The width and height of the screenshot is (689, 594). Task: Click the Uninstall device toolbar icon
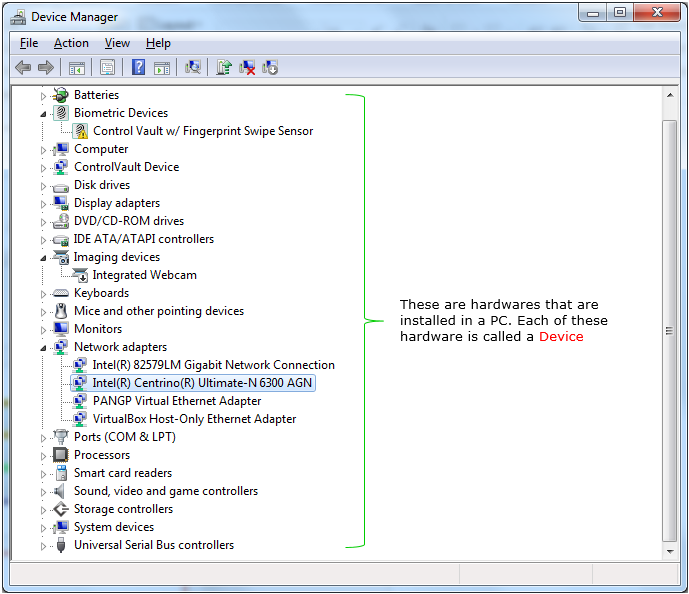(247, 67)
